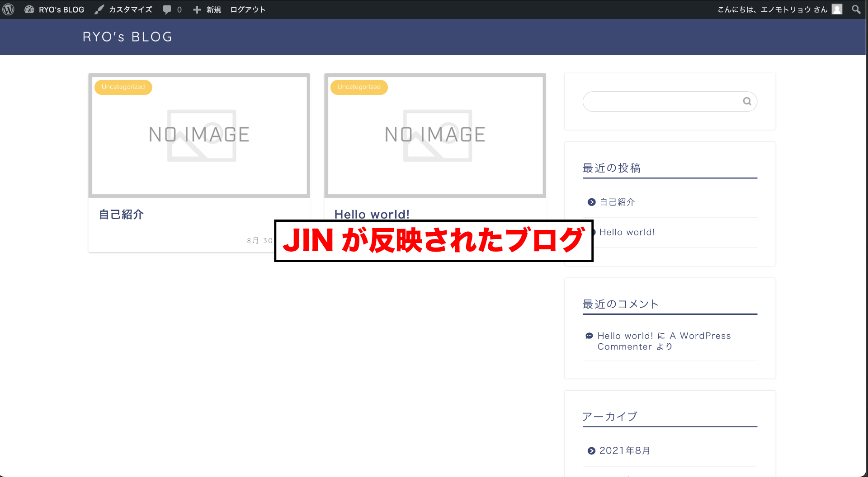The height and width of the screenshot is (477, 868).
Task: Click Uncategorized tag on 自己紹介 card
Action: pos(123,87)
